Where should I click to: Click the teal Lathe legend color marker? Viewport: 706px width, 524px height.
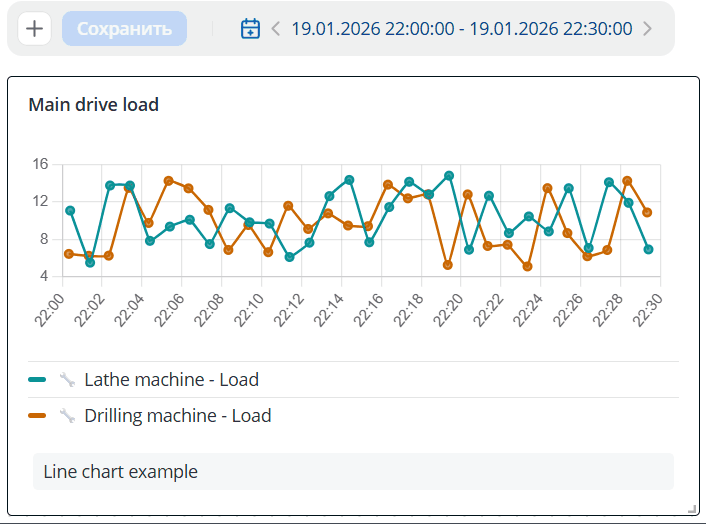(x=37, y=380)
